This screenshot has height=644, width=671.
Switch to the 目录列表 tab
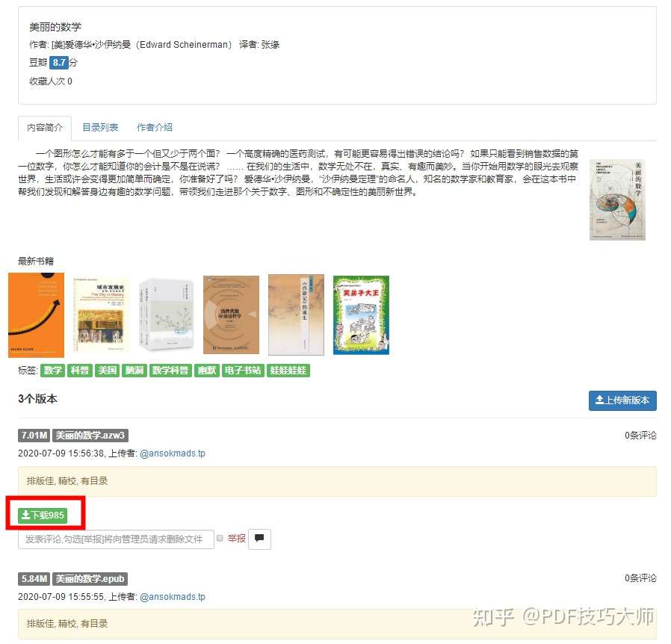pos(100,128)
